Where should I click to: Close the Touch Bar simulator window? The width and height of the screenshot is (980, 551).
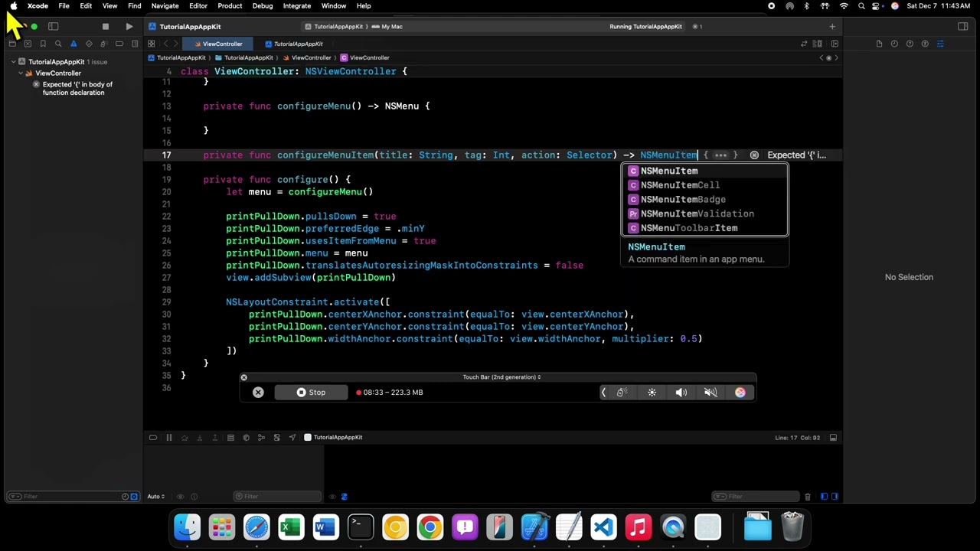click(244, 377)
